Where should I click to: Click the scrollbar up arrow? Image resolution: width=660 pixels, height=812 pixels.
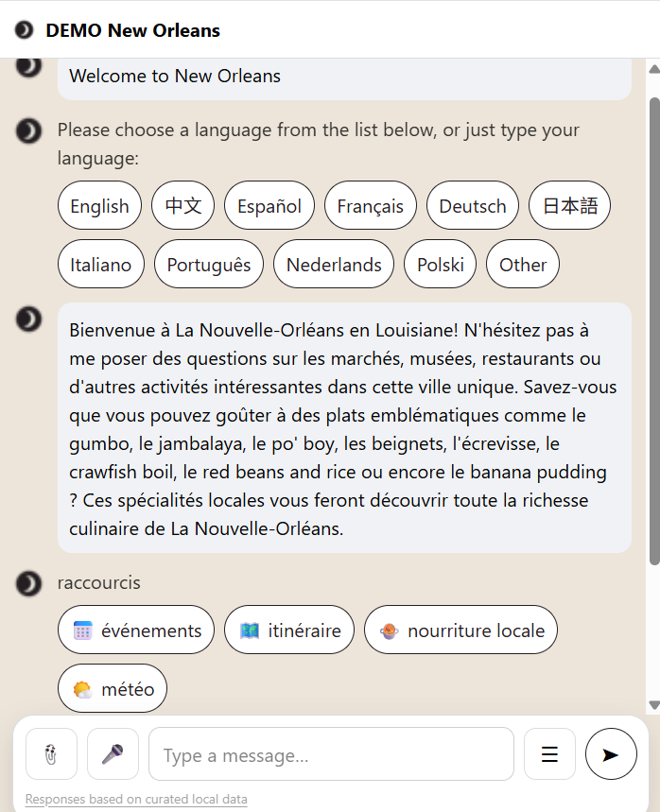653,69
